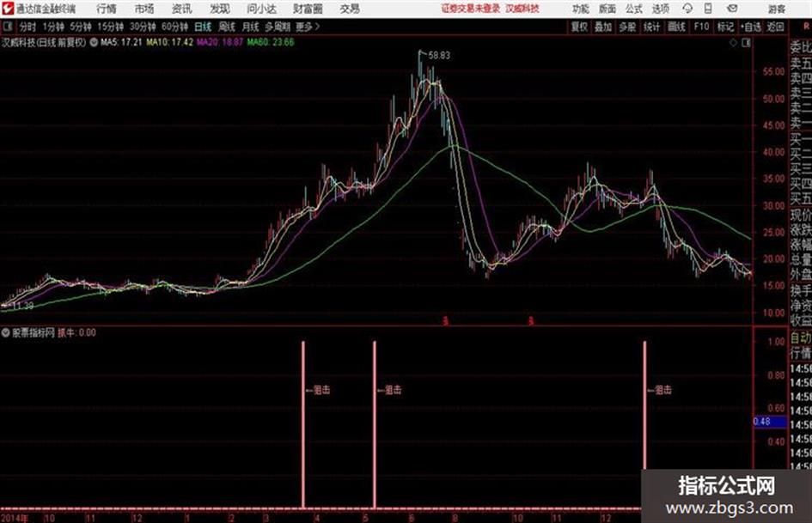
Task: Open the 财富圈 menu
Action: [x=308, y=9]
